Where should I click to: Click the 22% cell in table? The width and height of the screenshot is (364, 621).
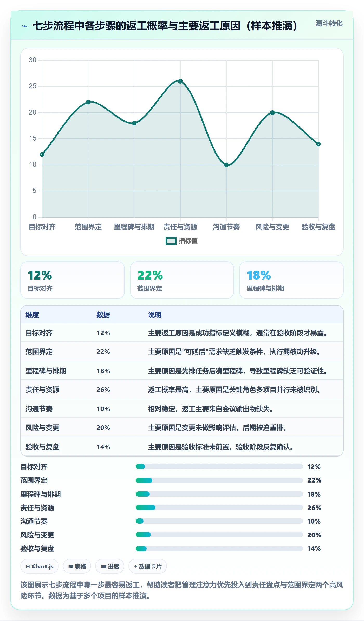(x=103, y=352)
